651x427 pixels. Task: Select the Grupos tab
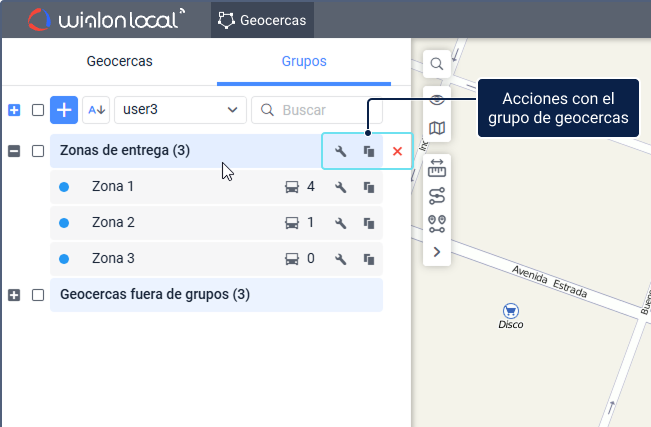point(304,61)
